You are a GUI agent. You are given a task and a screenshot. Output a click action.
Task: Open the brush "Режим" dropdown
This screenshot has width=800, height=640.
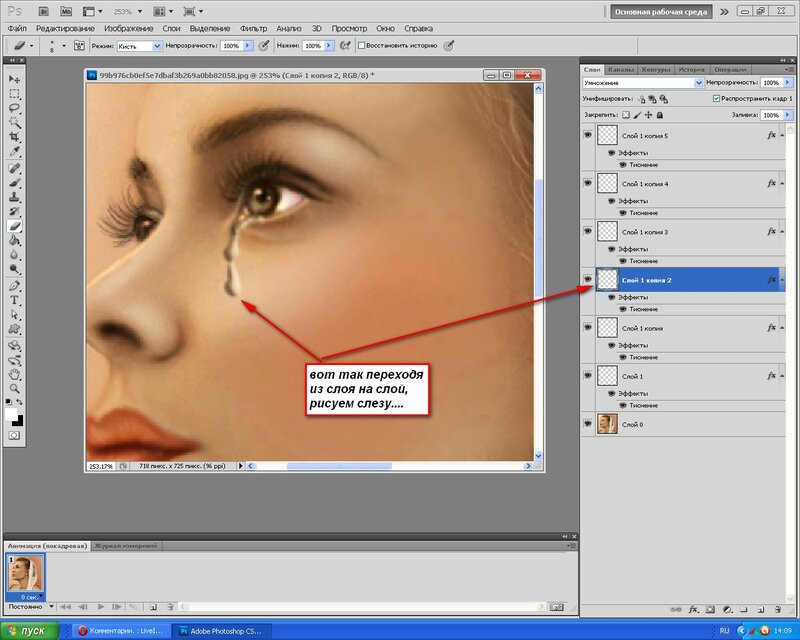(139, 46)
